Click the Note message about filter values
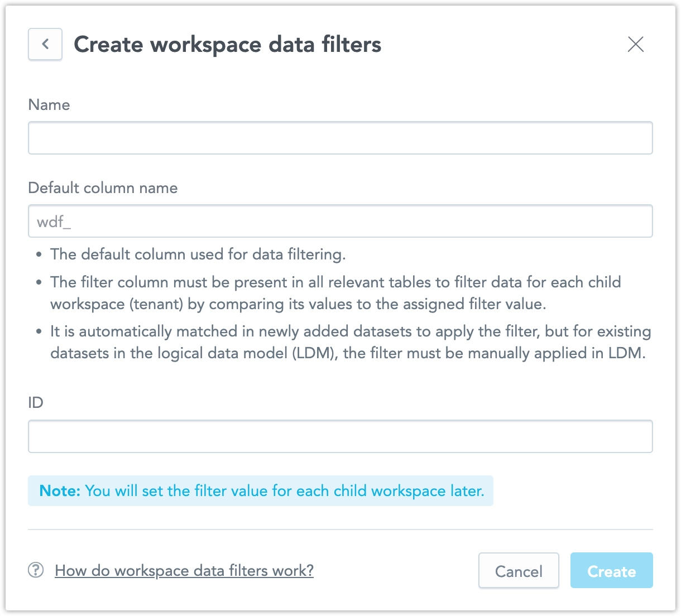681x616 pixels. [x=260, y=490]
